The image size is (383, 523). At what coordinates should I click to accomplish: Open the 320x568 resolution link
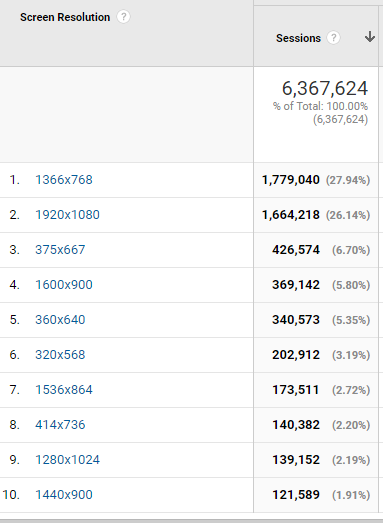click(x=60, y=355)
